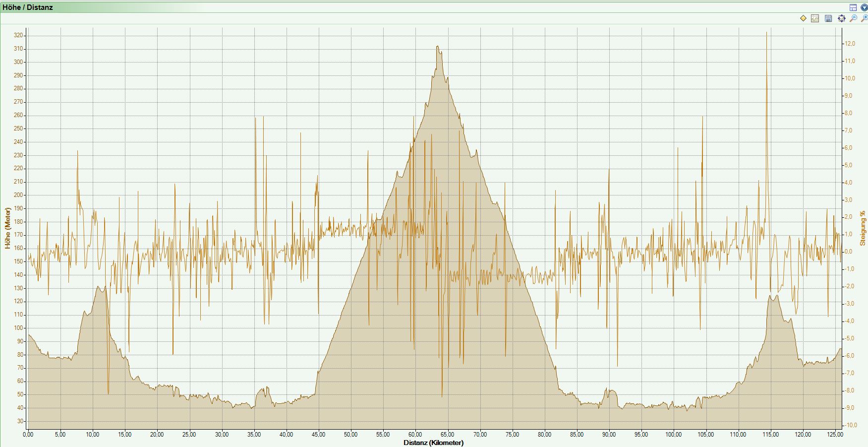
Task: Click the -10,0 value on the Steigung axis
Action: pos(850,425)
